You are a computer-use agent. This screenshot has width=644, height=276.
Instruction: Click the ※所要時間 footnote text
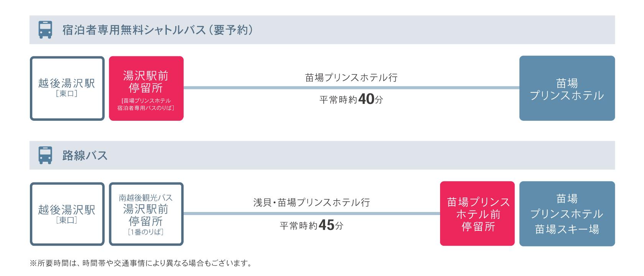coord(140,264)
